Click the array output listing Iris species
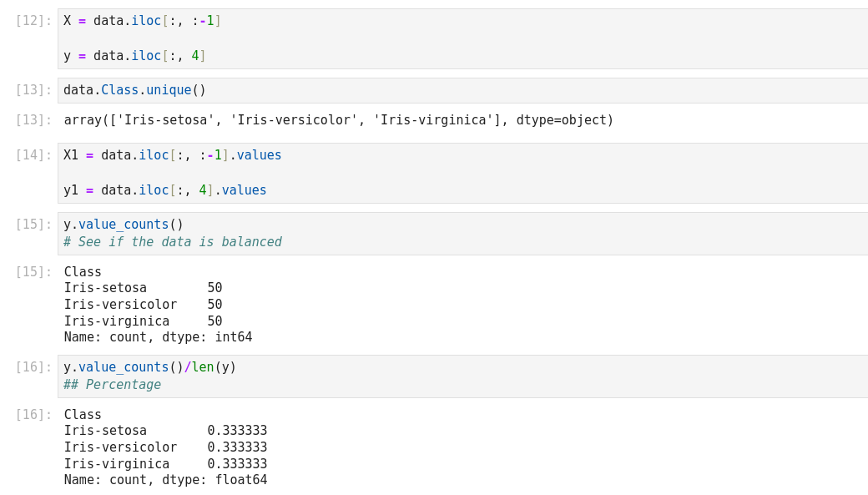 point(338,120)
